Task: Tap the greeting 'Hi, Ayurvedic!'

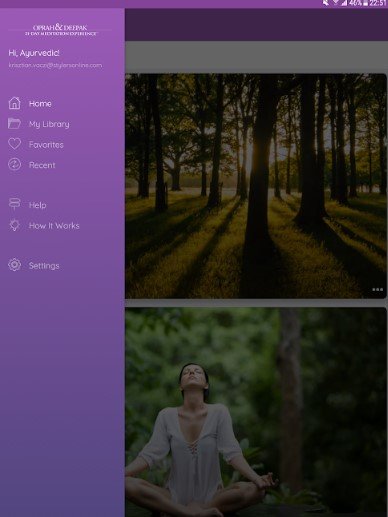Action: coord(34,53)
